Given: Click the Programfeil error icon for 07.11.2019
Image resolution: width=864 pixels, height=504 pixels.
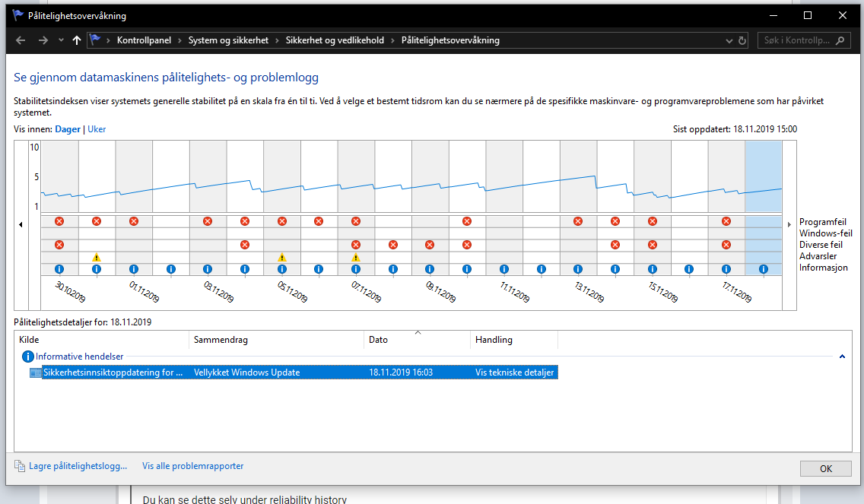Looking at the screenshot, I should point(356,221).
